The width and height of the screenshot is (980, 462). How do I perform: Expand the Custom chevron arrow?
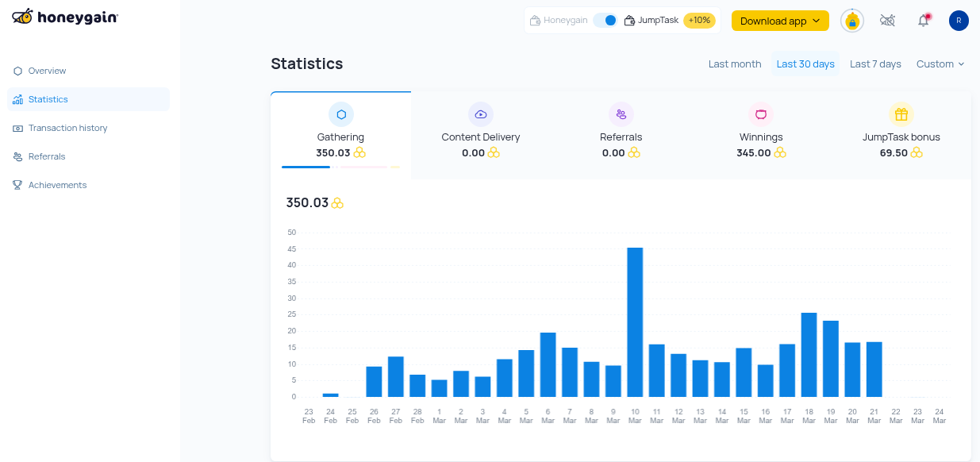click(959, 64)
